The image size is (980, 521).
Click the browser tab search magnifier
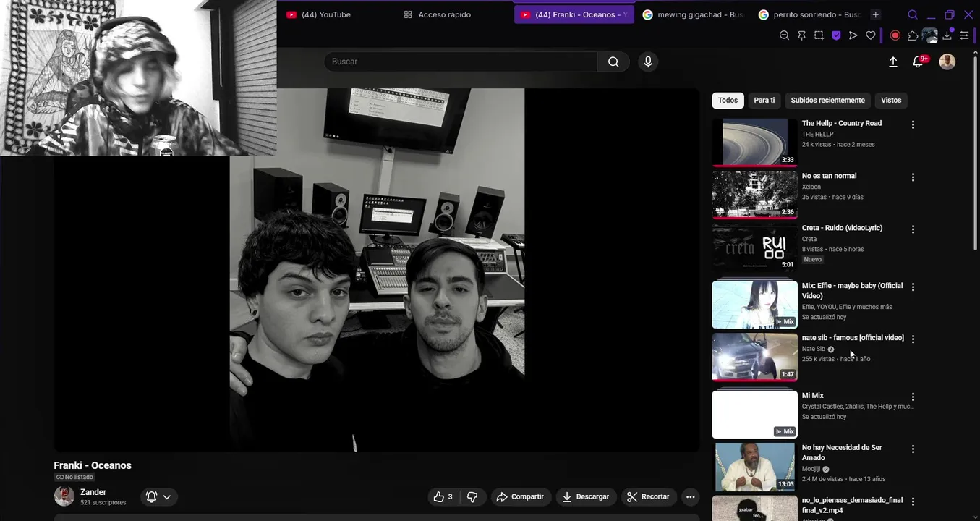[913, 14]
